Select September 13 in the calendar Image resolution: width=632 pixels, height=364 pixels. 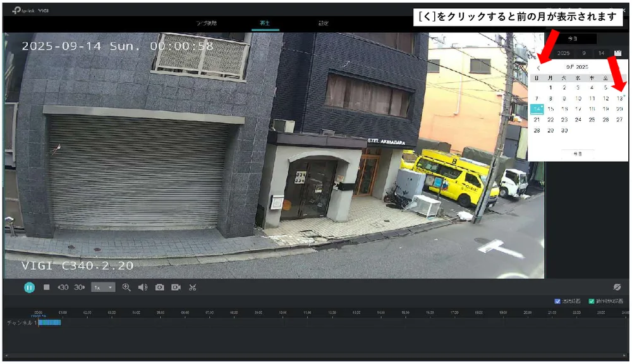tap(619, 99)
